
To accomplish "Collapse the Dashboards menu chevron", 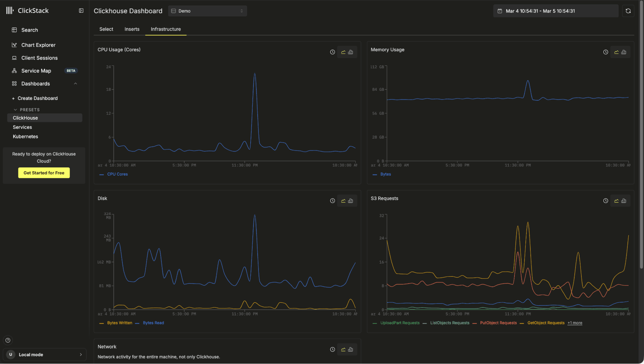I will point(75,84).
